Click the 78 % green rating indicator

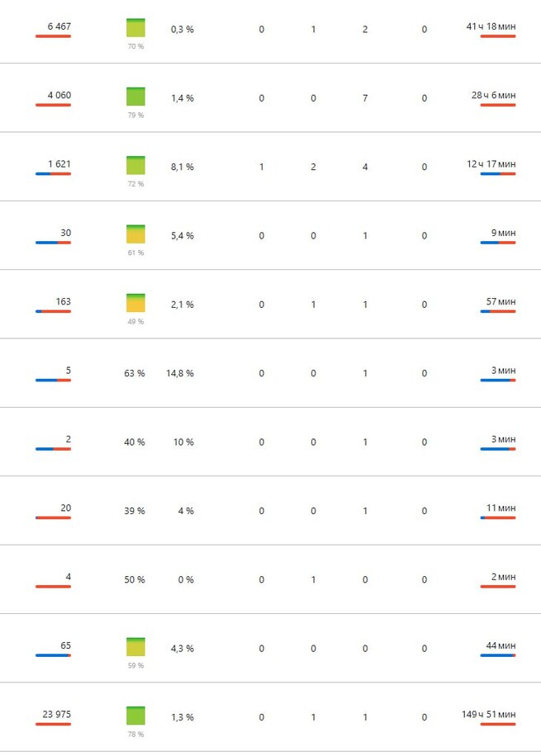[x=135, y=716]
